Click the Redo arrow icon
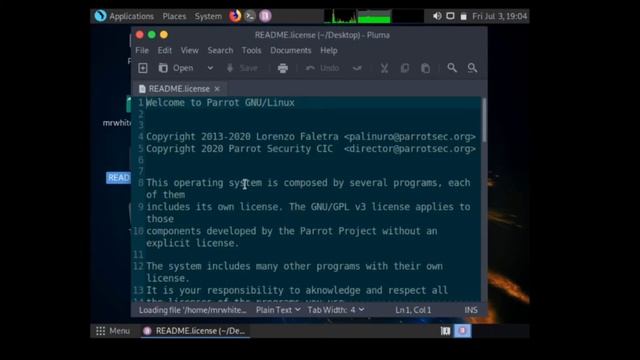Image resolution: width=640 pixels, height=360 pixels. click(357, 68)
